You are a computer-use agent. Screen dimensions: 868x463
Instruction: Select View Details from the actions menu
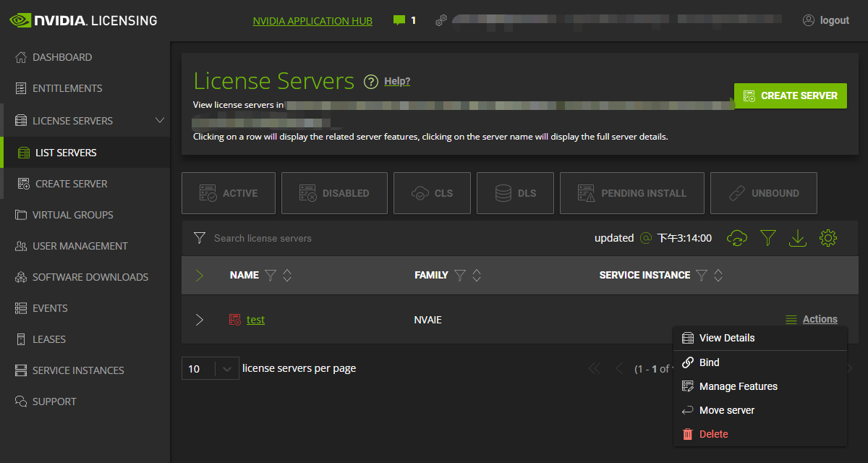760,338
